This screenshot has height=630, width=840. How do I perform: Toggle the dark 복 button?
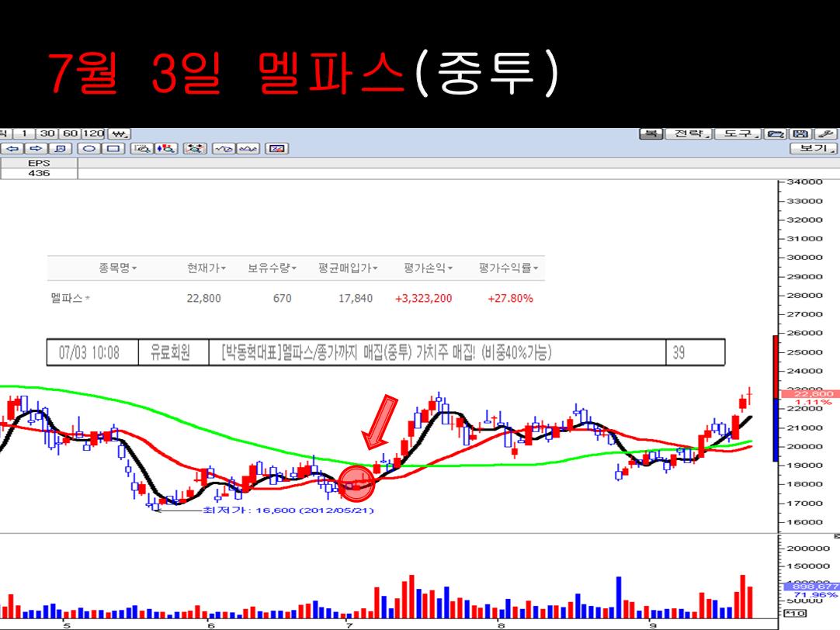click(651, 133)
